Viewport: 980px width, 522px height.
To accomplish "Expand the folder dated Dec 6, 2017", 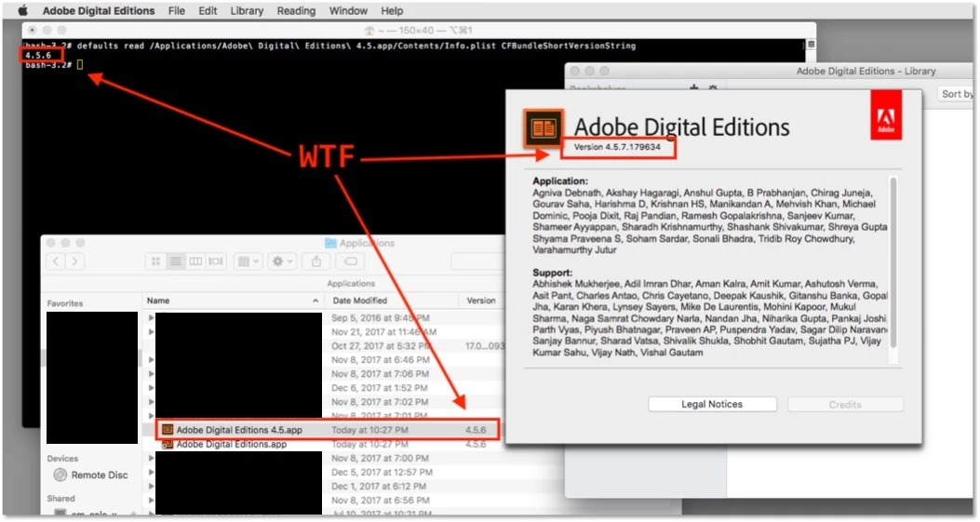I will tap(151, 388).
